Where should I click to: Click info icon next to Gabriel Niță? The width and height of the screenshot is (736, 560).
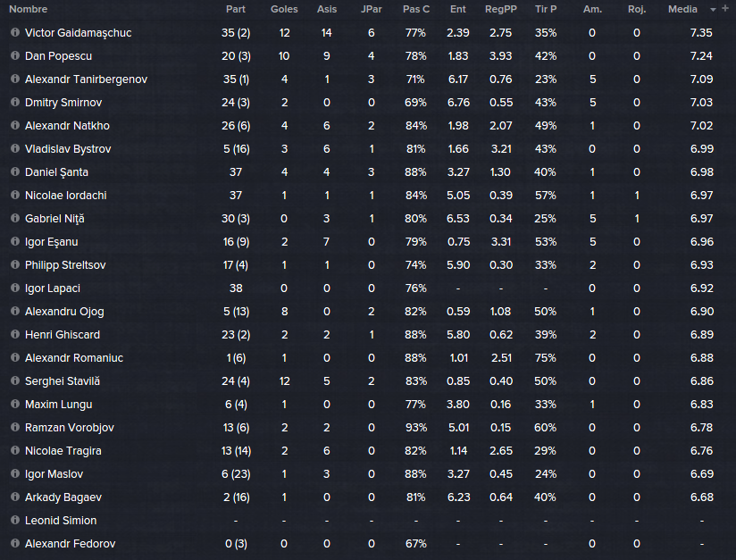click(x=15, y=218)
